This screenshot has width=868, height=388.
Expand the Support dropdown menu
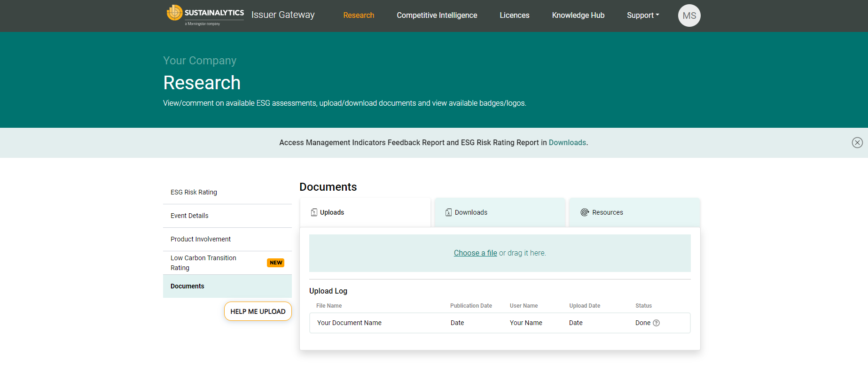click(x=642, y=16)
